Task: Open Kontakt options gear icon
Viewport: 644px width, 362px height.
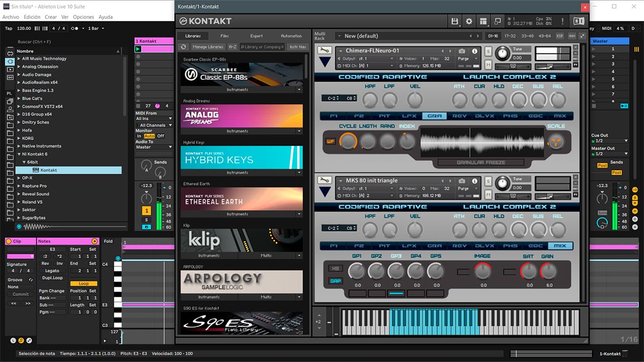Action: (469, 21)
